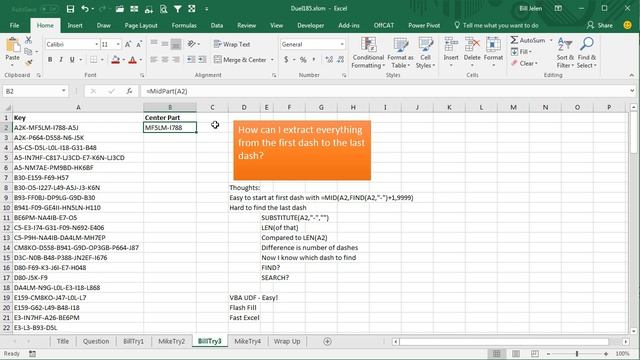Click the Save icon in quick access toolbar

70,9
